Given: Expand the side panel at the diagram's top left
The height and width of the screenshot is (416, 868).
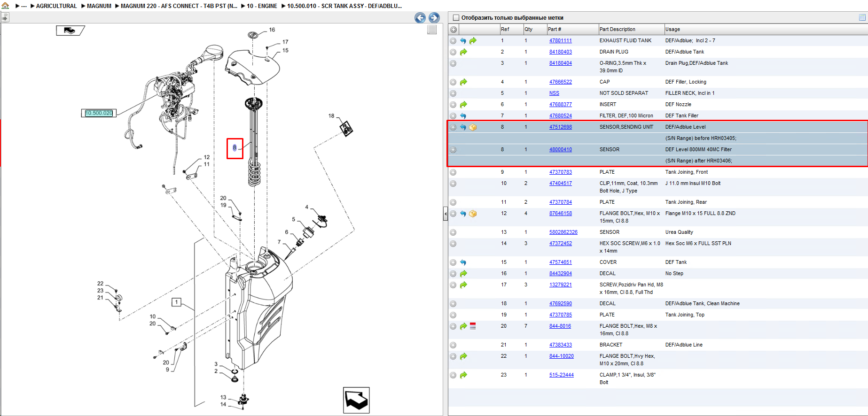Looking at the screenshot, I should pyautogui.click(x=5, y=18).
